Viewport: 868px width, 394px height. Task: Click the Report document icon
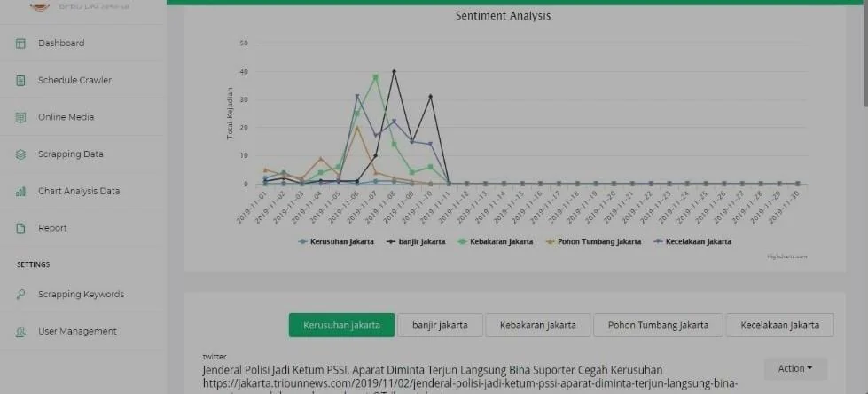click(x=20, y=228)
